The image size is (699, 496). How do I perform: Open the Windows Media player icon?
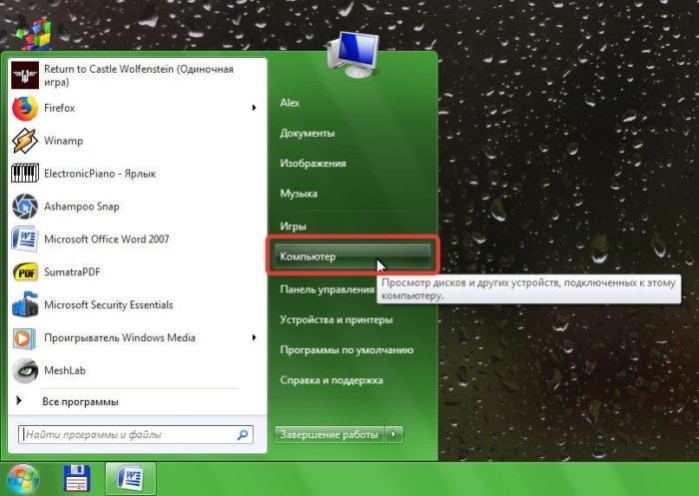click(25, 338)
